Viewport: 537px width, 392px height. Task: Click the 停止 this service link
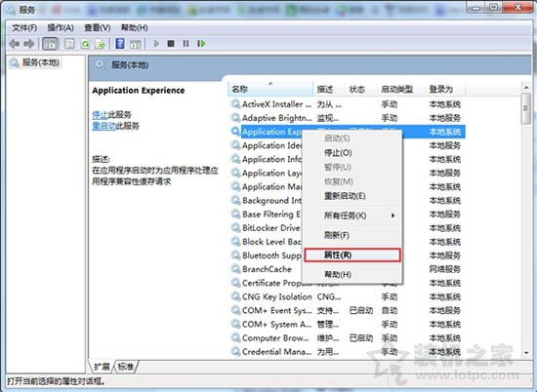[100, 115]
